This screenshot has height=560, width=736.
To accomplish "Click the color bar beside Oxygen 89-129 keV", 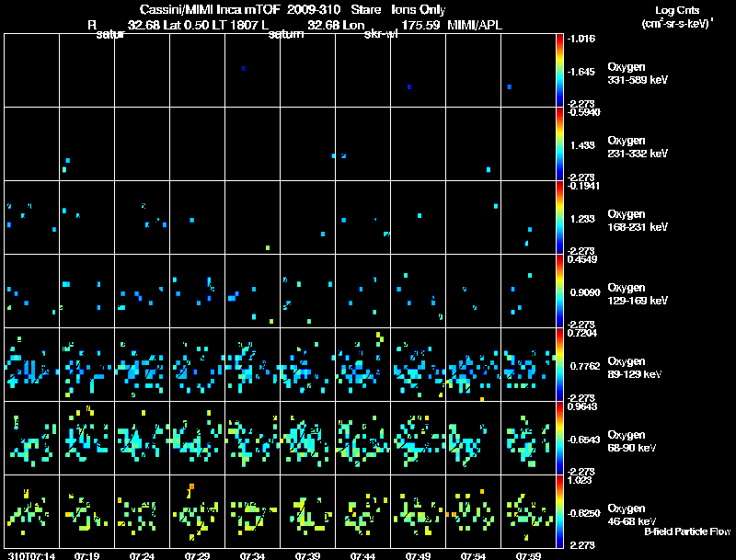I will click(x=559, y=365).
